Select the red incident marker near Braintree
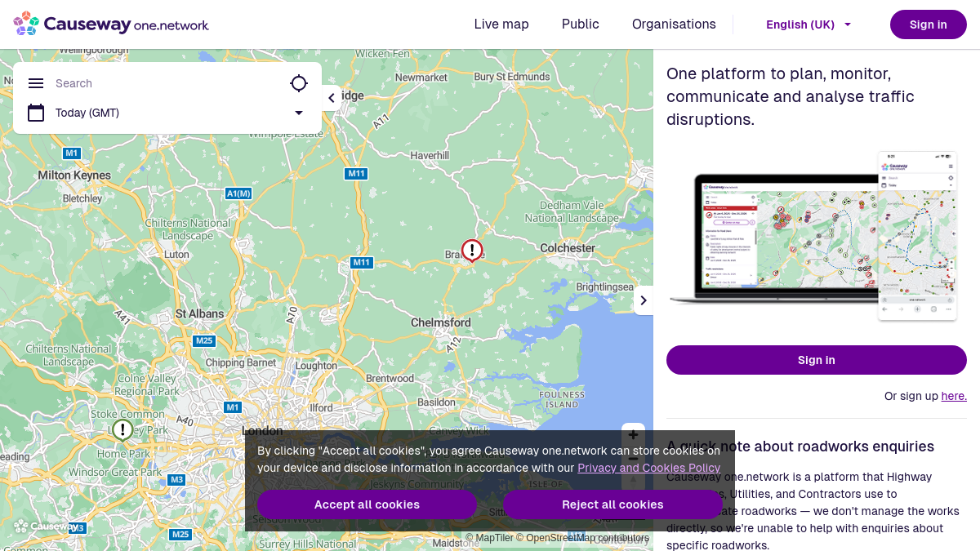980x551 pixels. [472, 250]
